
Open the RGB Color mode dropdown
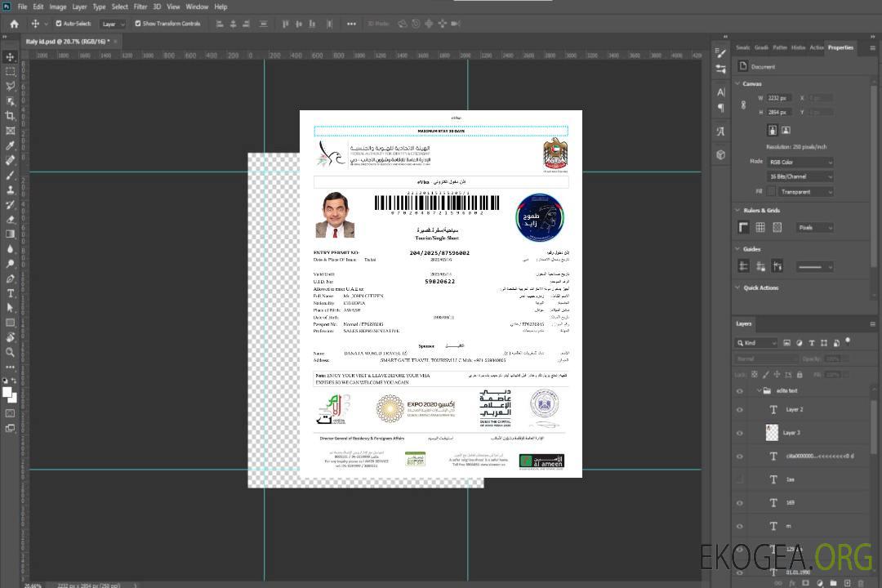pyautogui.click(x=800, y=162)
